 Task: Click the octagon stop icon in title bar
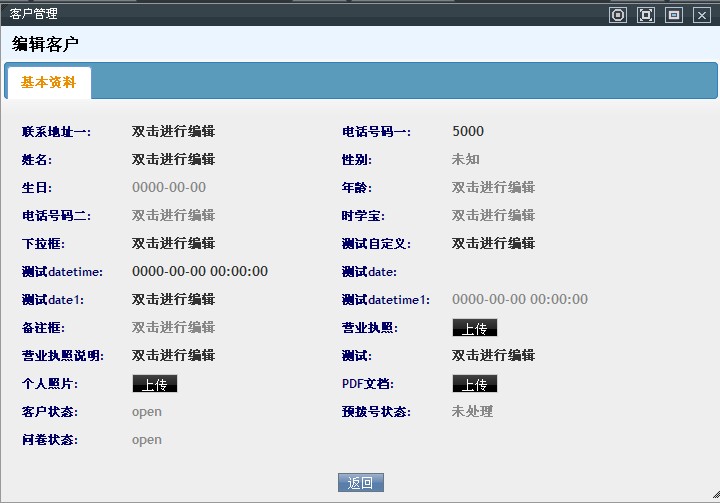pyautogui.click(x=618, y=15)
